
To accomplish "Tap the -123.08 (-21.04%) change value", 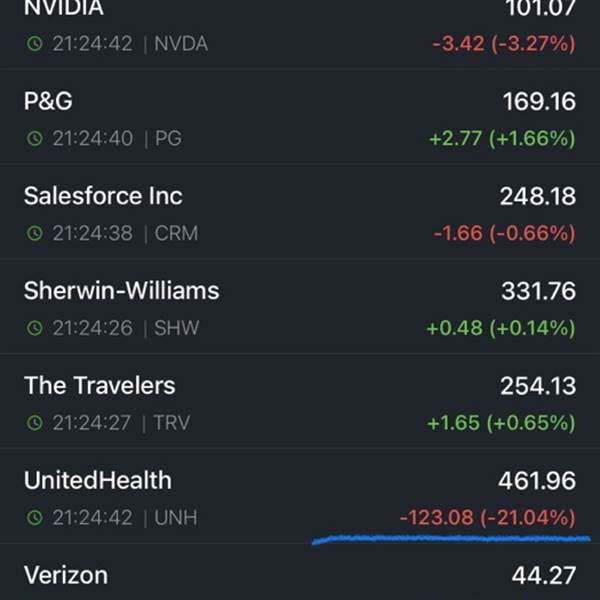I will 488,517.
